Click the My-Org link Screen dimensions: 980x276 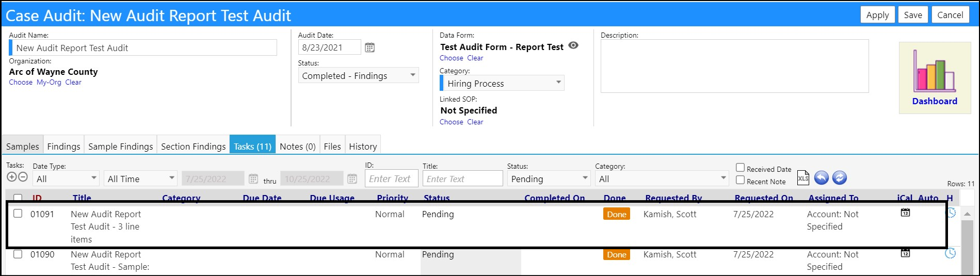49,83
